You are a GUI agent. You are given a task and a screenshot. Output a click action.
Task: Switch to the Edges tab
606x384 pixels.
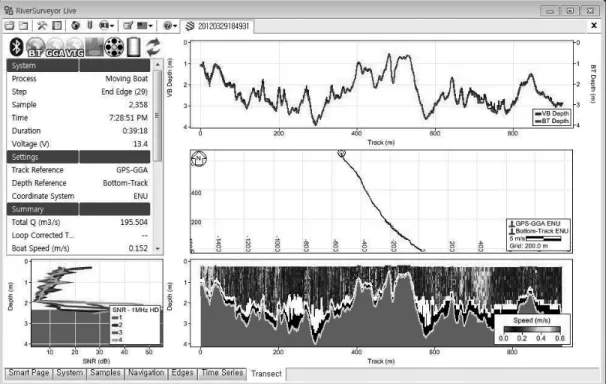(182, 373)
